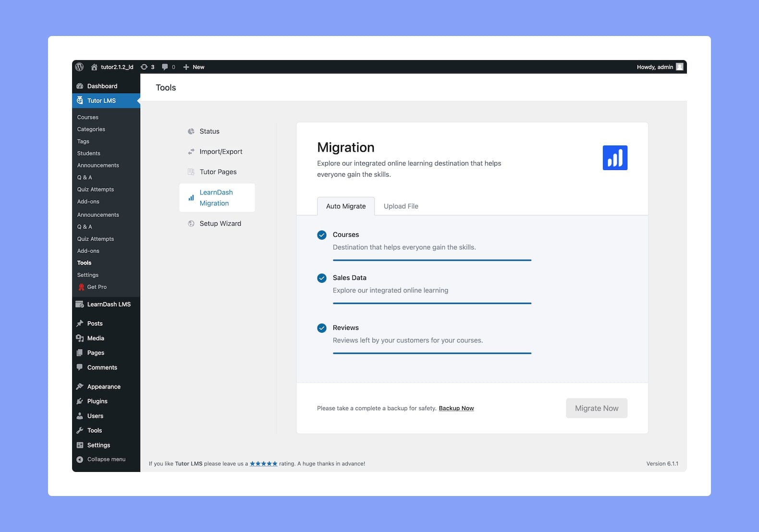The width and height of the screenshot is (759, 532).
Task: Open the comments bubble showing 0
Action: point(165,67)
